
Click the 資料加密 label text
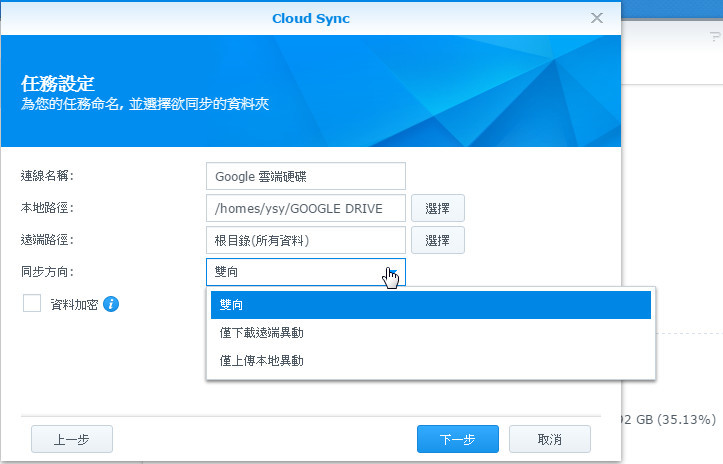click(74, 304)
